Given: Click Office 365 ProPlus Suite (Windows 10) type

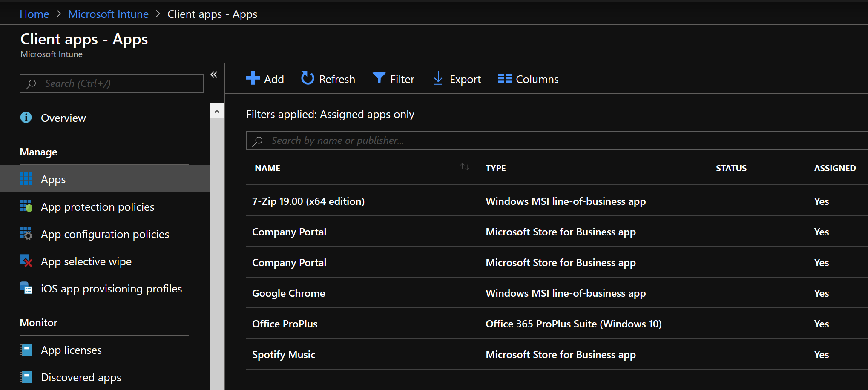Looking at the screenshot, I should pyautogui.click(x=574, y=324).
